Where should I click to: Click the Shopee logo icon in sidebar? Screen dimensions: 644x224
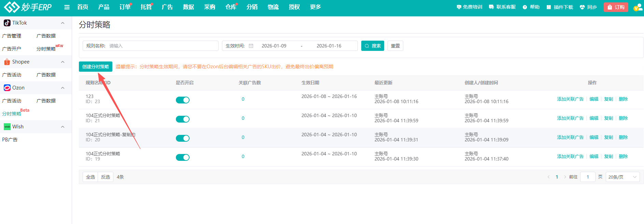(x=7, y=62)
